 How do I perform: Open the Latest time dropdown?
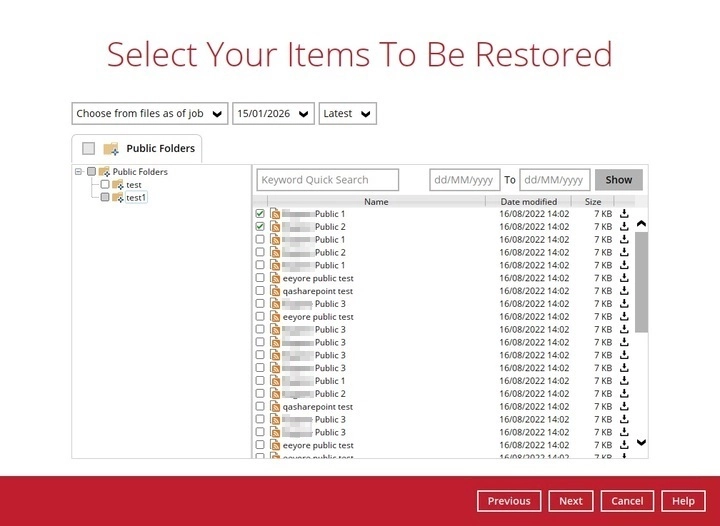(348, 113)
